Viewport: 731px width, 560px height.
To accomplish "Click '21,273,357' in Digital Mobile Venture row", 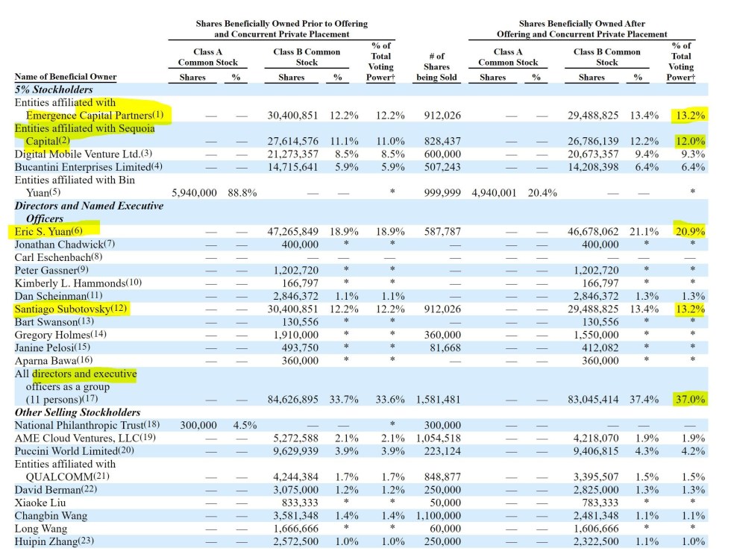I will pyautogui.click(x=292, y=154).
